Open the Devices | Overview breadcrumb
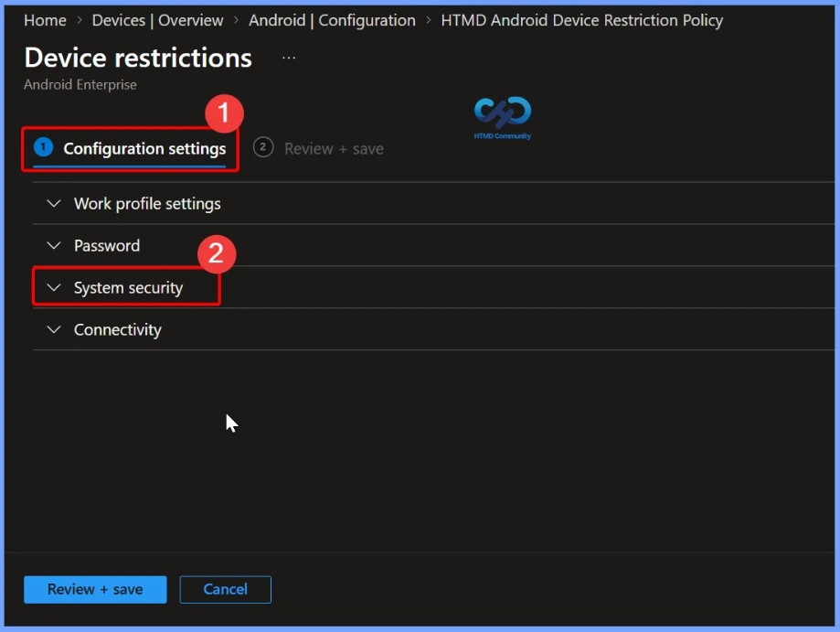 click(157, 20)
